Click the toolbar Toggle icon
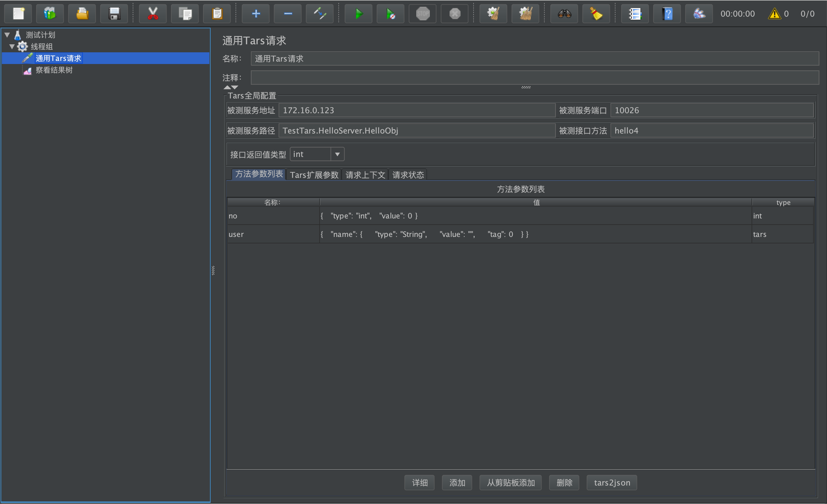 coord(320,14)
